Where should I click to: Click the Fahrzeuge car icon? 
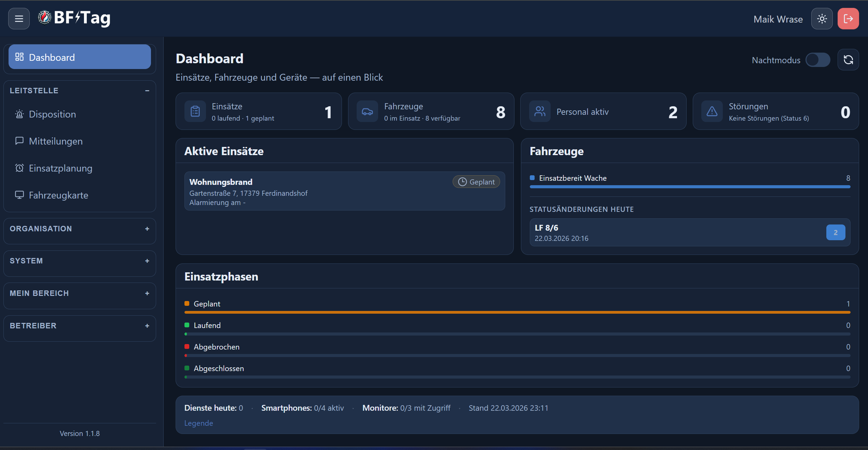[x=367, y=111]
